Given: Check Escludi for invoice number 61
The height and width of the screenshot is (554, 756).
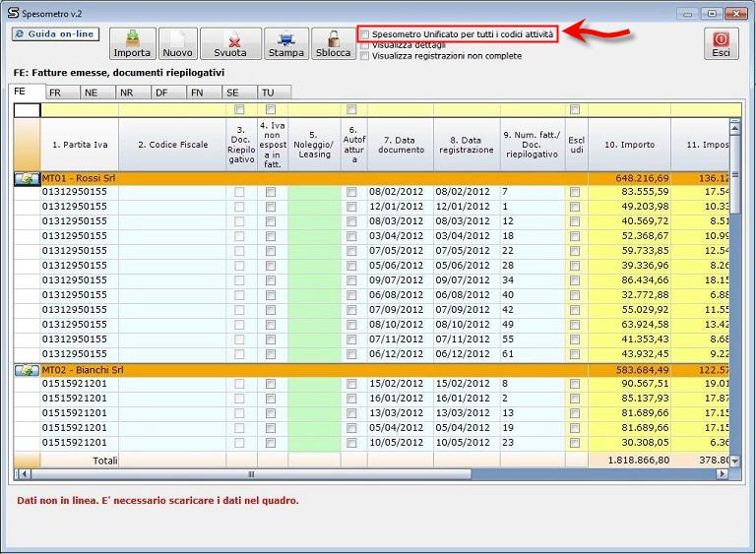Looking at the screenshot, I should tap(575, 354).
